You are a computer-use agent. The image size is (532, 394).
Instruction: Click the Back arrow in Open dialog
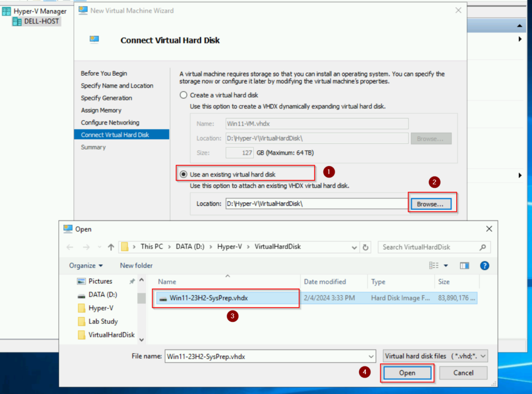(70, 247)
